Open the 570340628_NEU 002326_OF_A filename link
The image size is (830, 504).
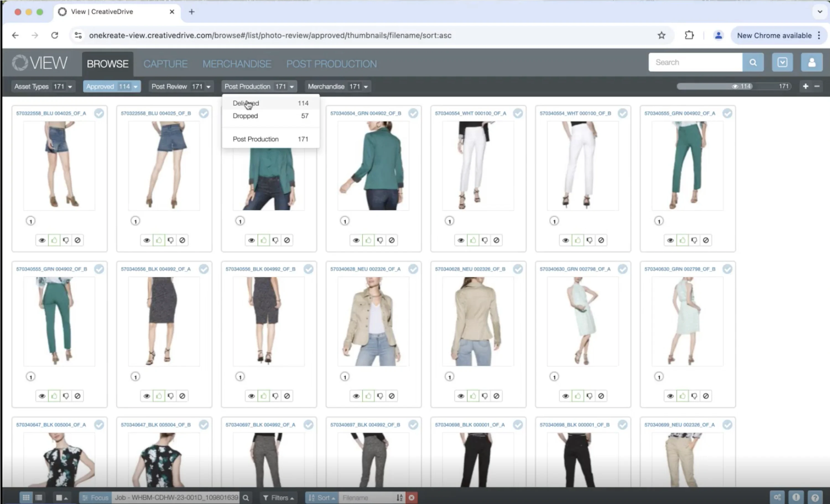pyautogui.click(x=365, y=269)
